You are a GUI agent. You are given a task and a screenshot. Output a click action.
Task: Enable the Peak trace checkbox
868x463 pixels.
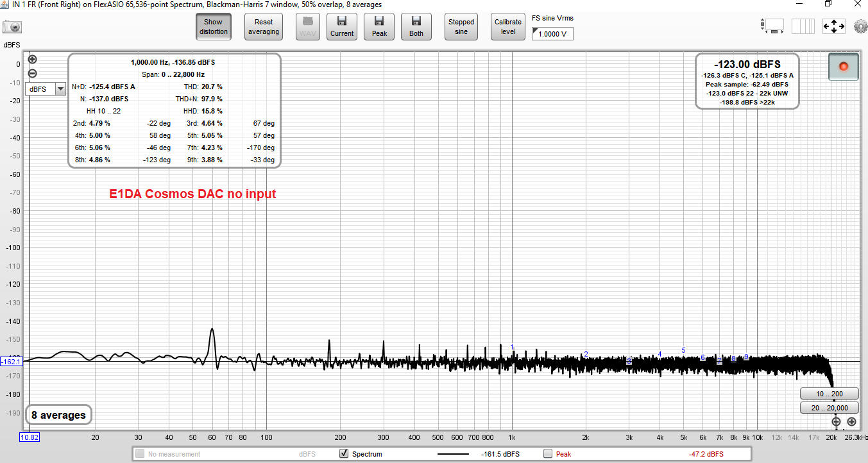pos(548,454)
